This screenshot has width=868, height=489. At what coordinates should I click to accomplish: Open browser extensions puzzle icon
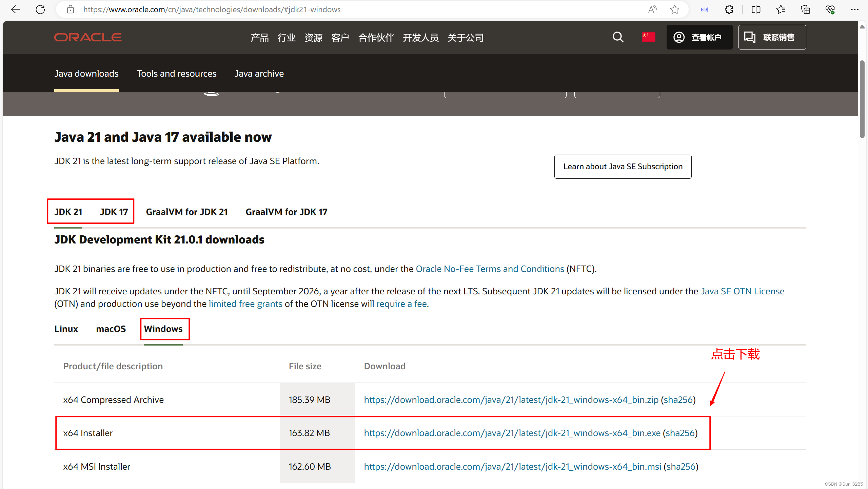[729, 9]
